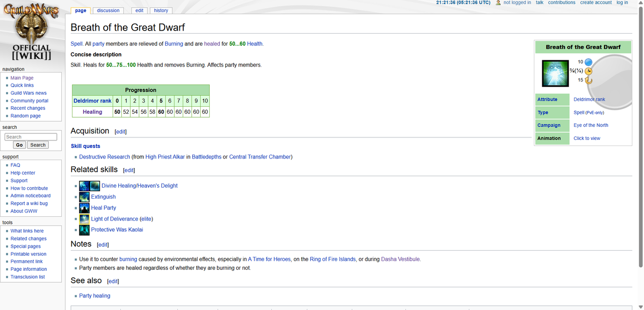Open Central Transfer Chamber link

coord(260,157)
